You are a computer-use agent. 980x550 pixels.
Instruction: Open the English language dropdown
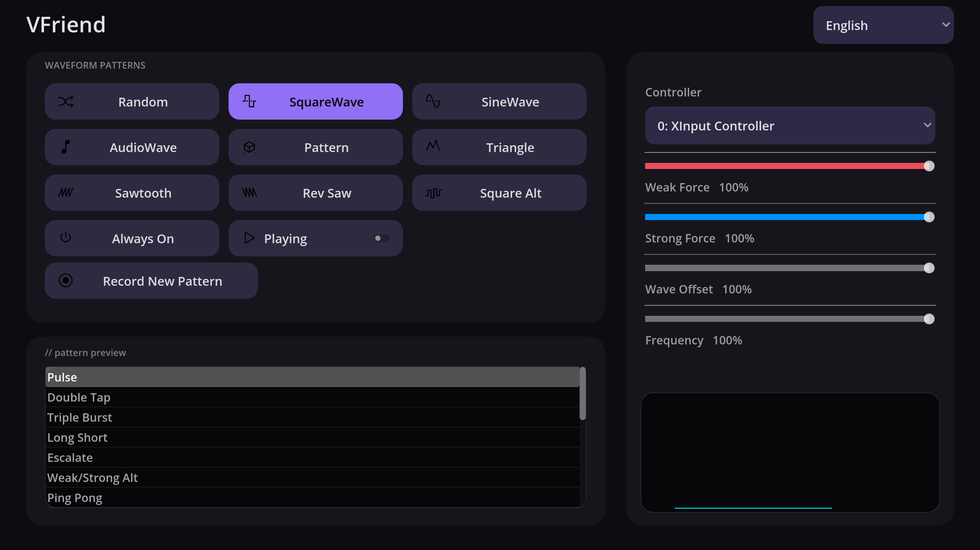[x=883, y=25]
